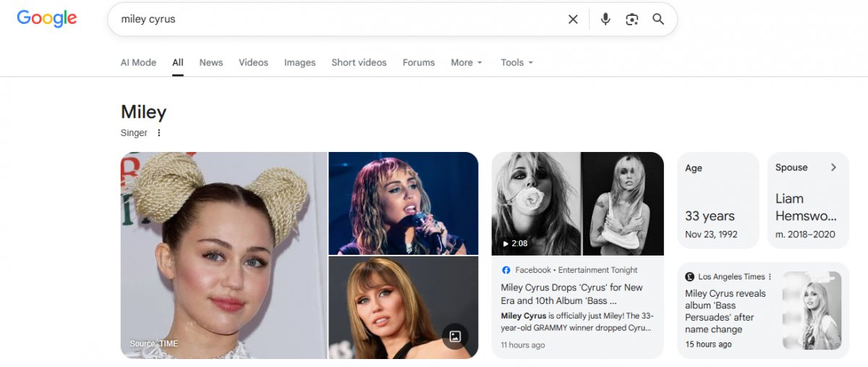The width and height of the screenshot is (868, 367).
Task: Switch to AI Mode tab
Action: [138, 62]
